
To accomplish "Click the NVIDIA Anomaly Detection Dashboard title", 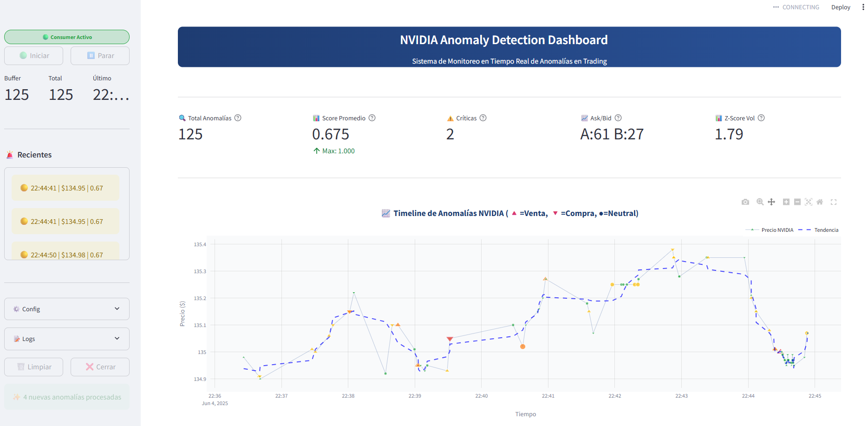I will (504, 40).
